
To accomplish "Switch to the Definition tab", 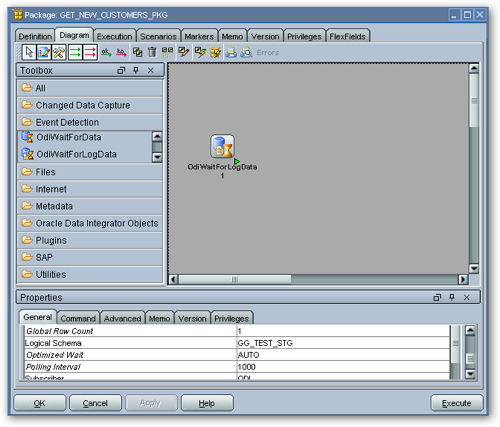I will pos(35,36).
